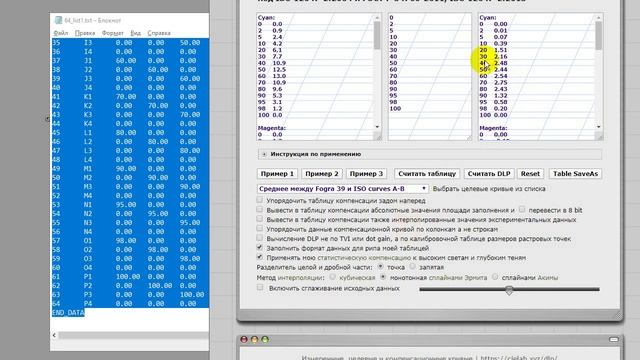Select the 'монотонная' interpolation radio
Screen dimensions: 640x360
tap(383, 277)
